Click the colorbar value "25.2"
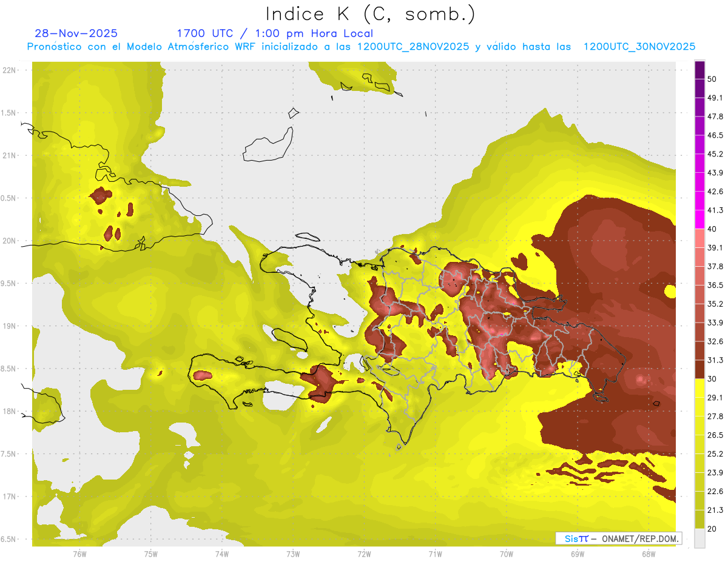This screenshot has width=728, height=562. coord(716,453)
